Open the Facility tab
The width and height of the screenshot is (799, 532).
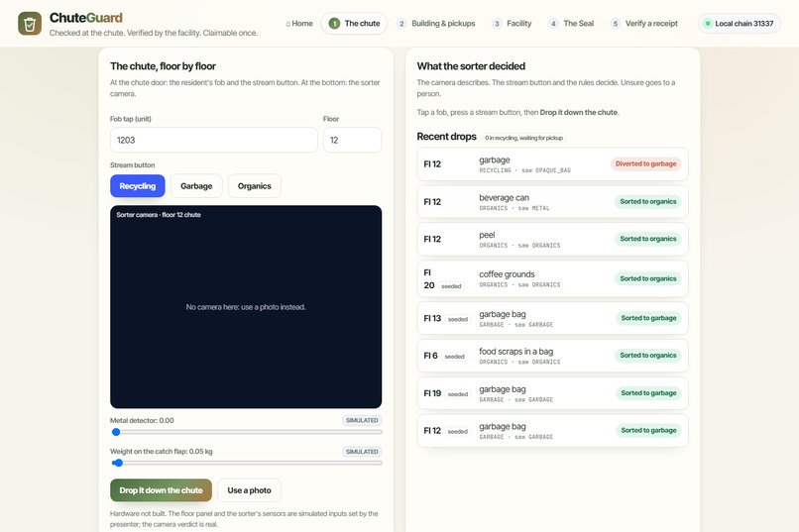(512, 24)
